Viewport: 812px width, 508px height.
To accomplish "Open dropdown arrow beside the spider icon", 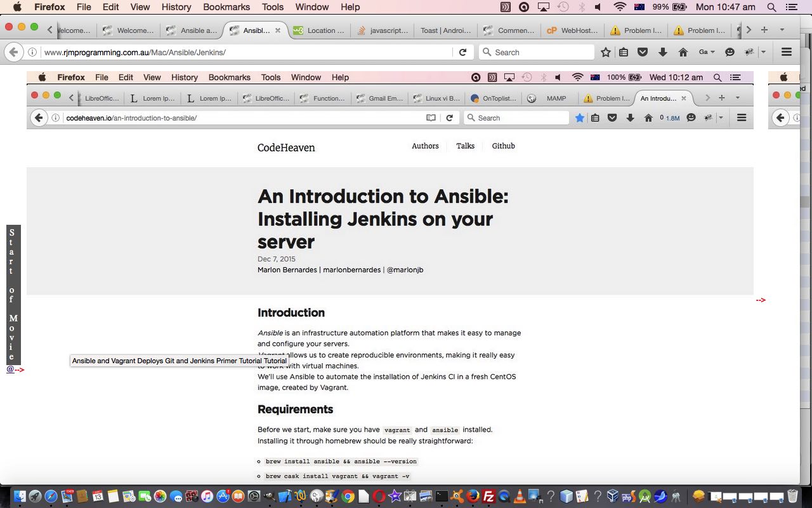I will [763, 52].
